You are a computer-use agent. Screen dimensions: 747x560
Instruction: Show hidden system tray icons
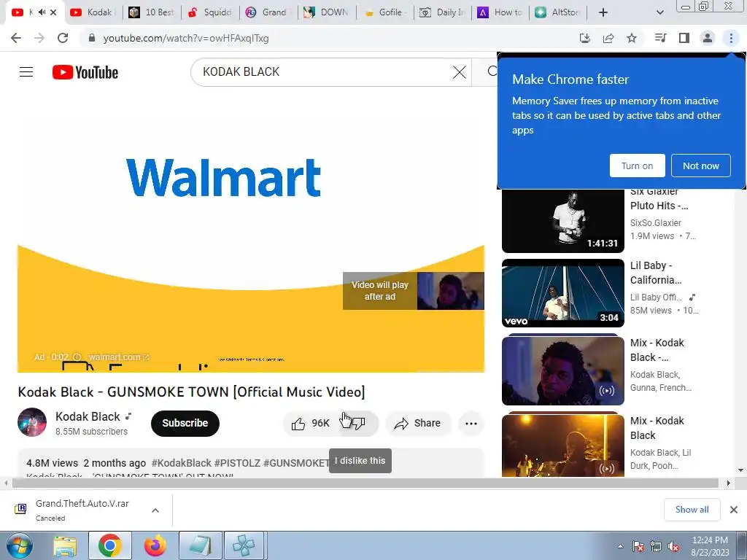tap(620, 546)
